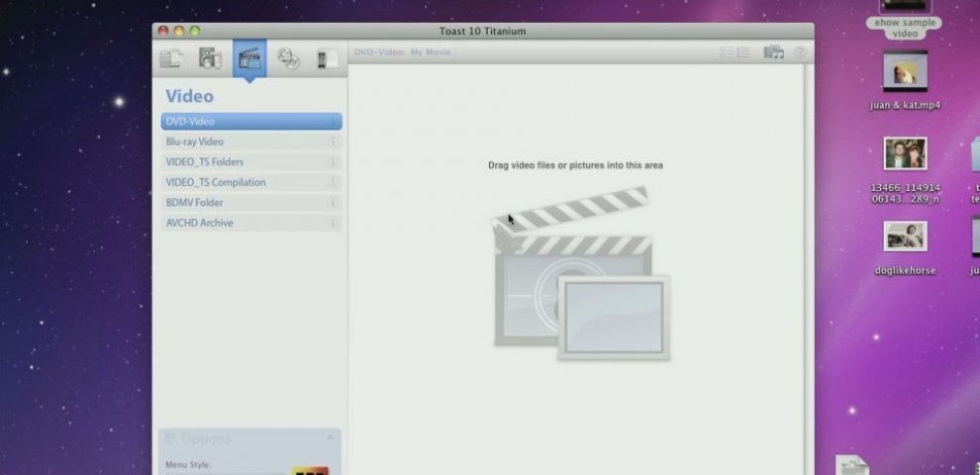Click the info icon on BDMV Folder row
980x475 pixels.
333,203
